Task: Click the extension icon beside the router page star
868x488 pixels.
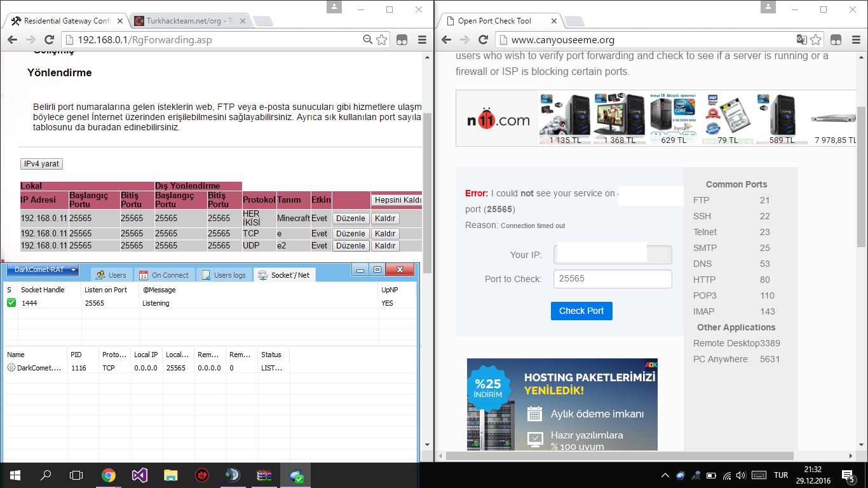Action: [x=402, y=39]
